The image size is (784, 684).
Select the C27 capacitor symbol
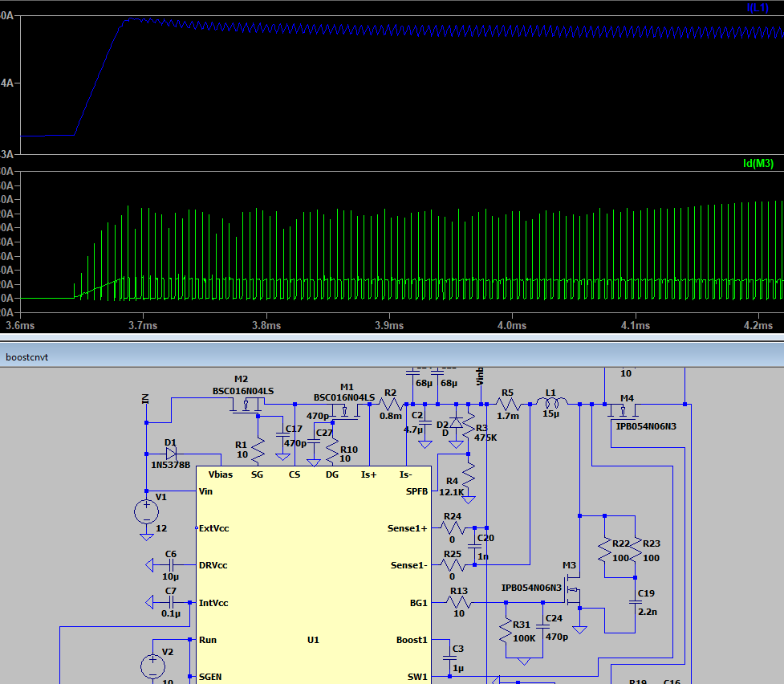point(314,442)
